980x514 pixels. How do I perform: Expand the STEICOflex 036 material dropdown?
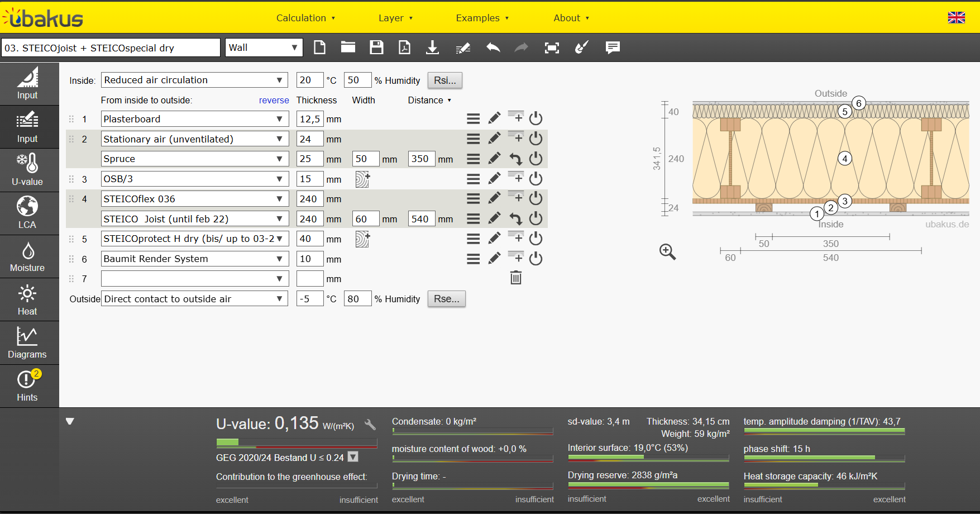click(x=194, y=199)
